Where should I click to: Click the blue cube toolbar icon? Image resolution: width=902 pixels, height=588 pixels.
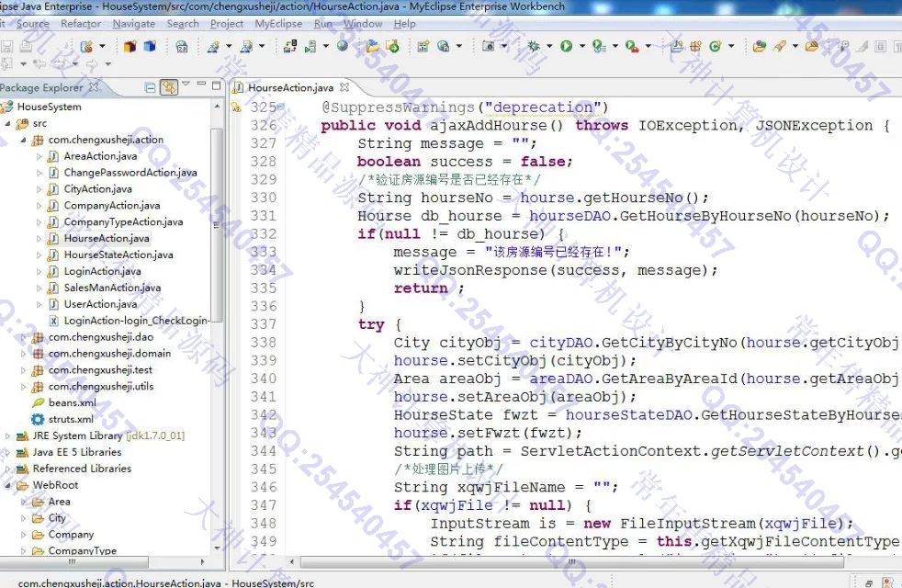coord(150,46)
